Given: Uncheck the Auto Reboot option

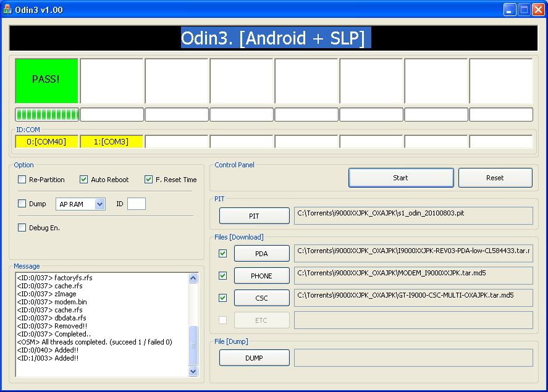Looking at the screenshot, I should coord(83,180).
